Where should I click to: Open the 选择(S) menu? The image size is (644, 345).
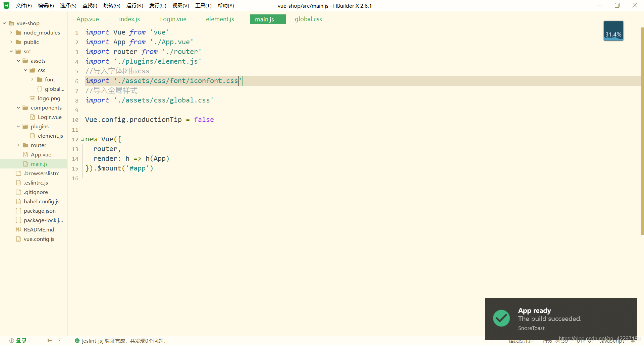(68, 6)
